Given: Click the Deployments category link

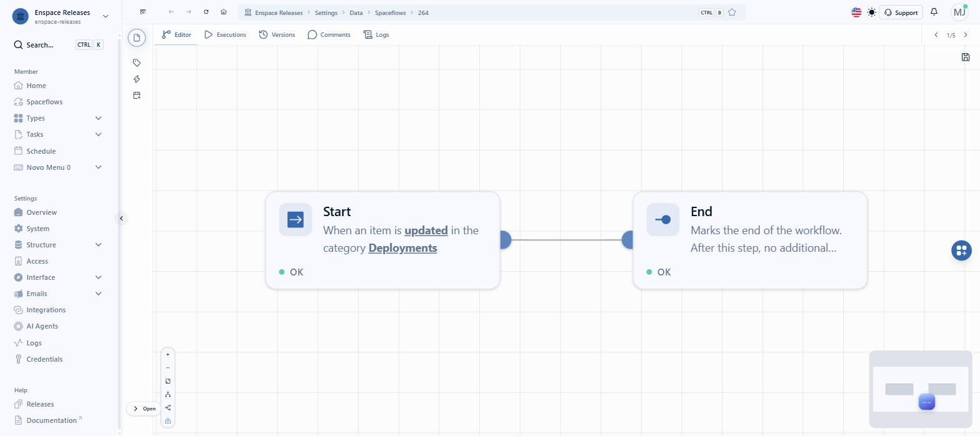Looking at the screenshot, I should pyautogui.click(x=402, y=248).
